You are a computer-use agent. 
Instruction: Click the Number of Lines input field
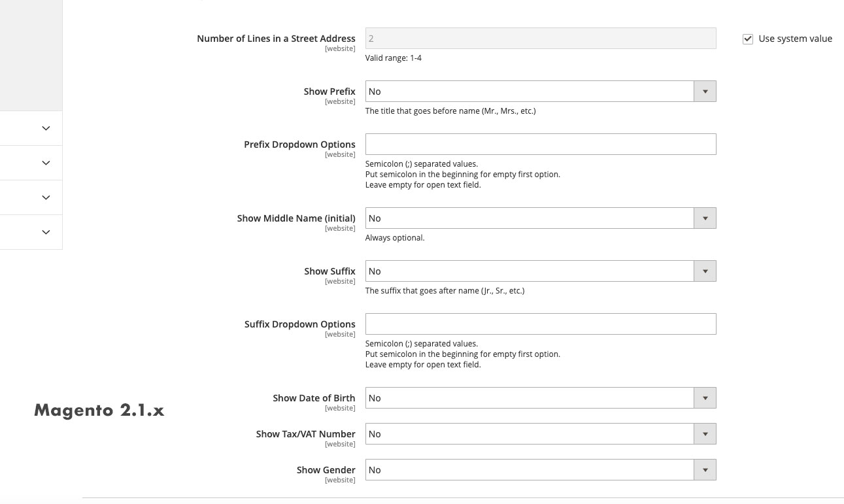tap(541, 38)
